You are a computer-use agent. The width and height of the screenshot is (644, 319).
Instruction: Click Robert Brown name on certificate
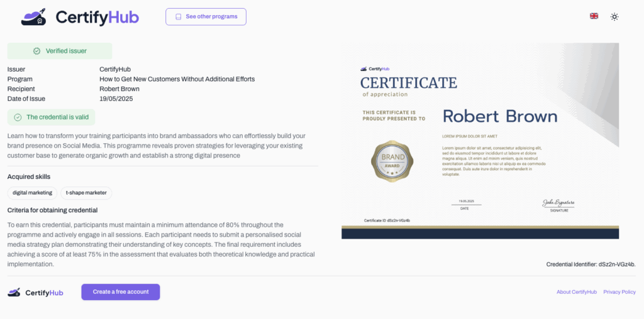500,116
